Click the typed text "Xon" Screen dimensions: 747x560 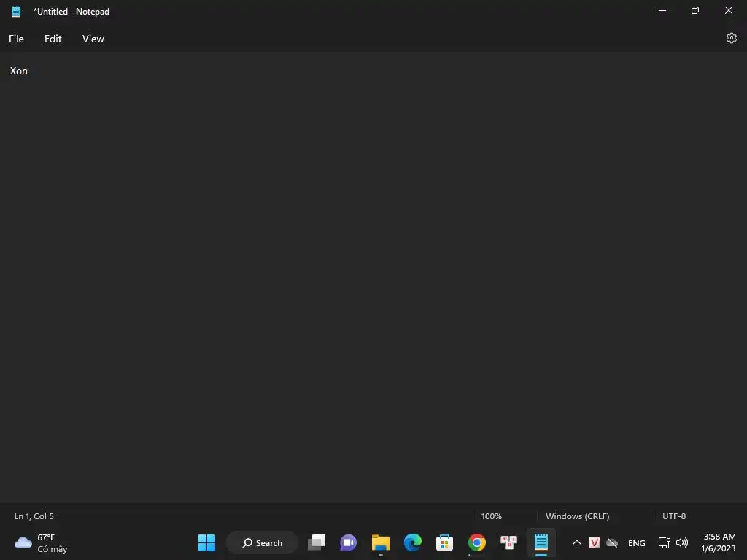click(18, 71)
